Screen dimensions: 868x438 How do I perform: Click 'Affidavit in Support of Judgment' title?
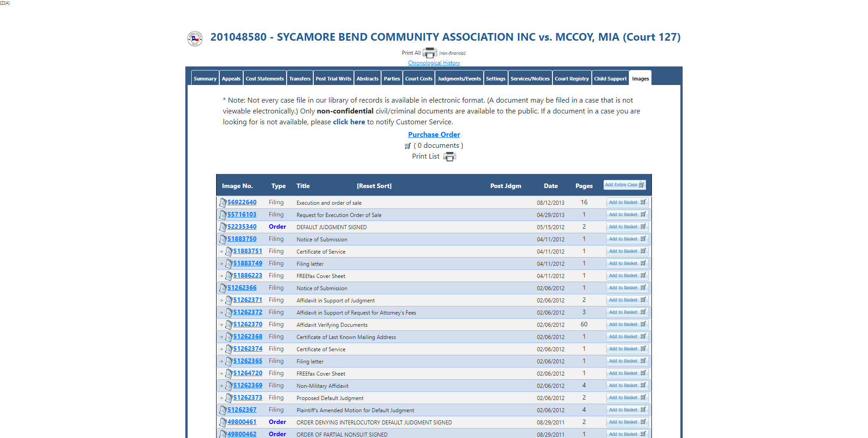[x=335, y=301]
